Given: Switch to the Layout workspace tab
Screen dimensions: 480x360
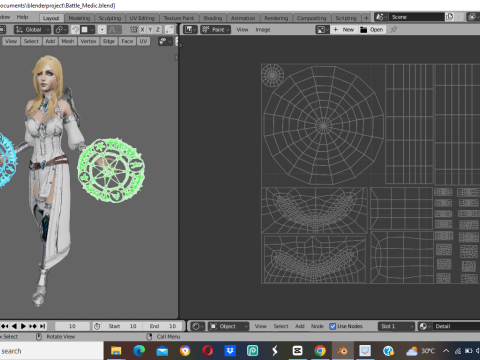Looking at the screenshot, I should point(51,18).
